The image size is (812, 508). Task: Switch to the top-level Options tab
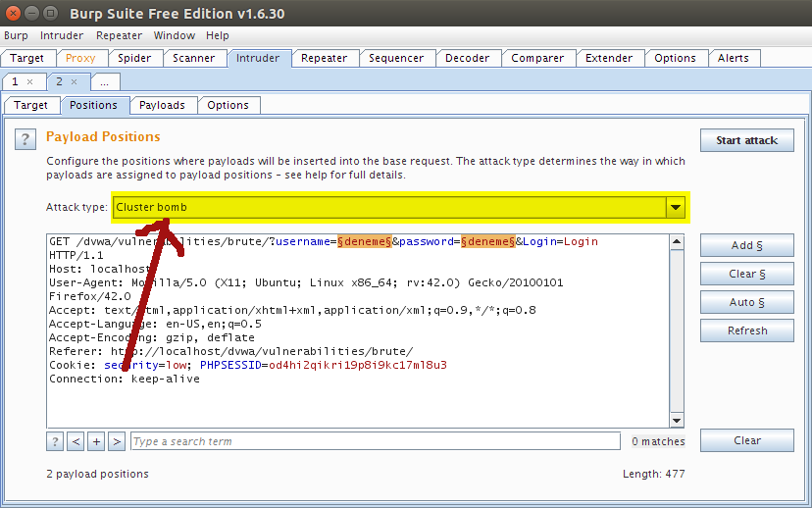[x=675, y=58]
